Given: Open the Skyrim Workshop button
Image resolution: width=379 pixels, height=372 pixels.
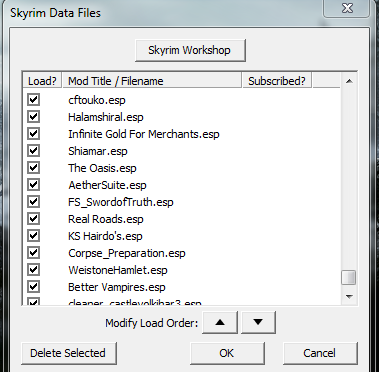Looking at the screenshot, I should pyautogui.click(x=190, y=50).
